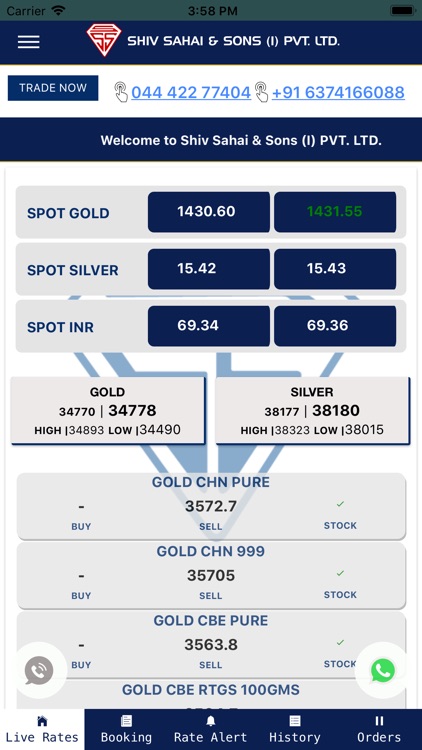Open the hamburger menu
The height and width of the screenshot is (750, 422).
[28, 42]
